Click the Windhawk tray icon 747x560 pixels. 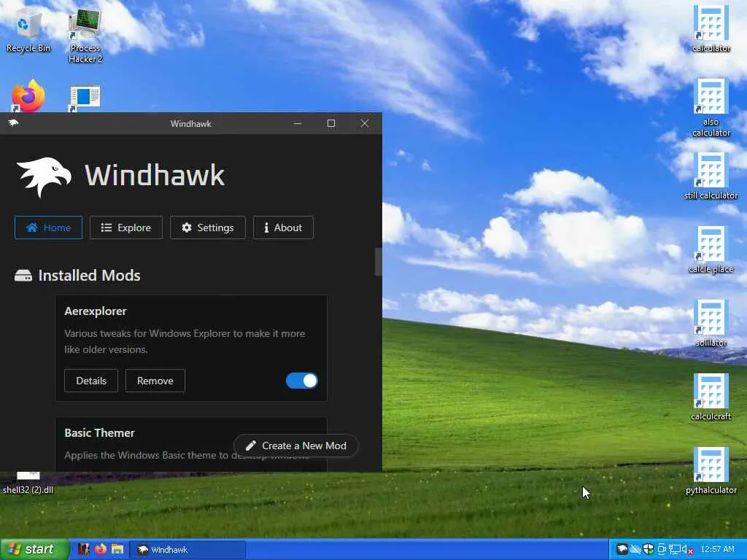point(622,549)
